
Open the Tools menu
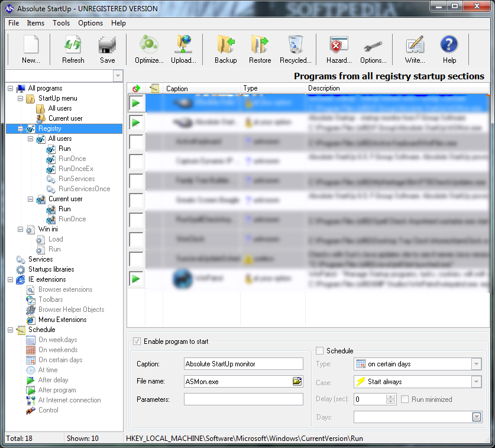pos(61,23)
